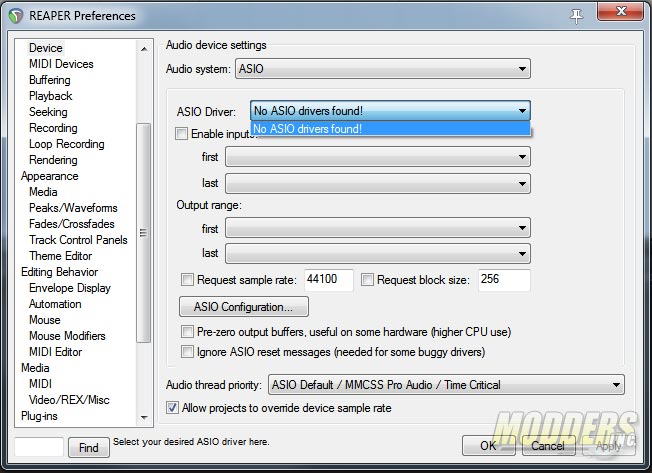Open the Mouse preferences page
The height and width of the screenshot is (473, 652).
(44, 320)
